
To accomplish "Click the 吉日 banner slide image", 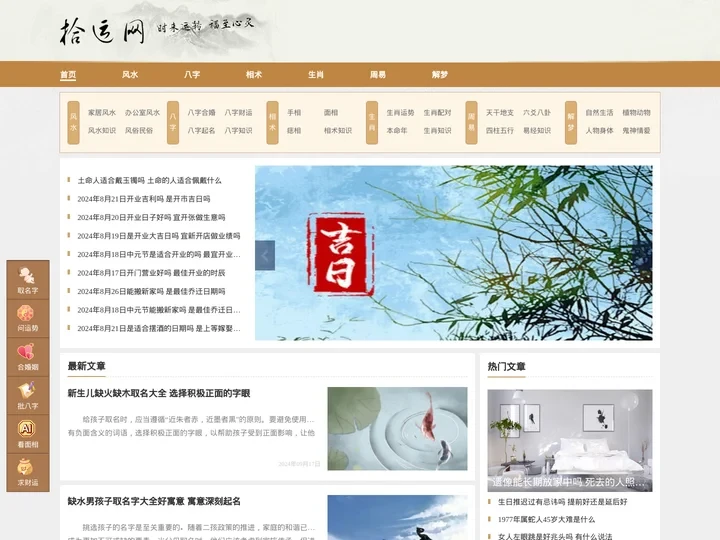I will [x=454, y=253].
